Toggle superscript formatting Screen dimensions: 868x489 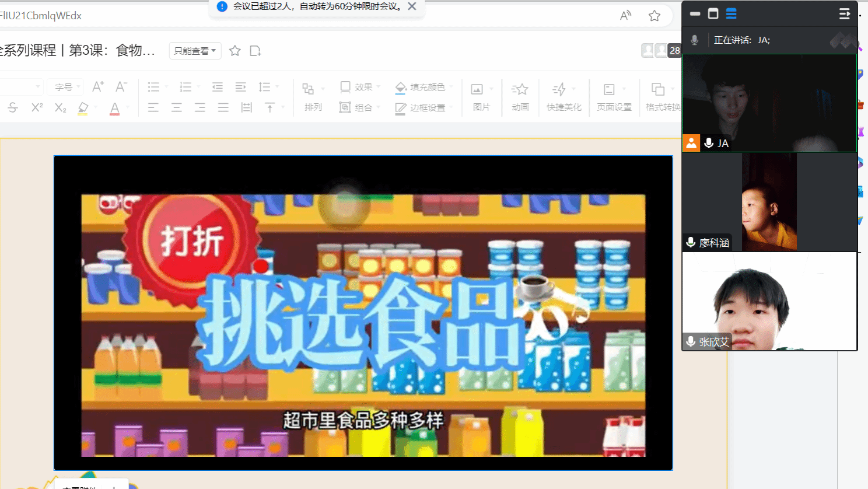[37, 107]
